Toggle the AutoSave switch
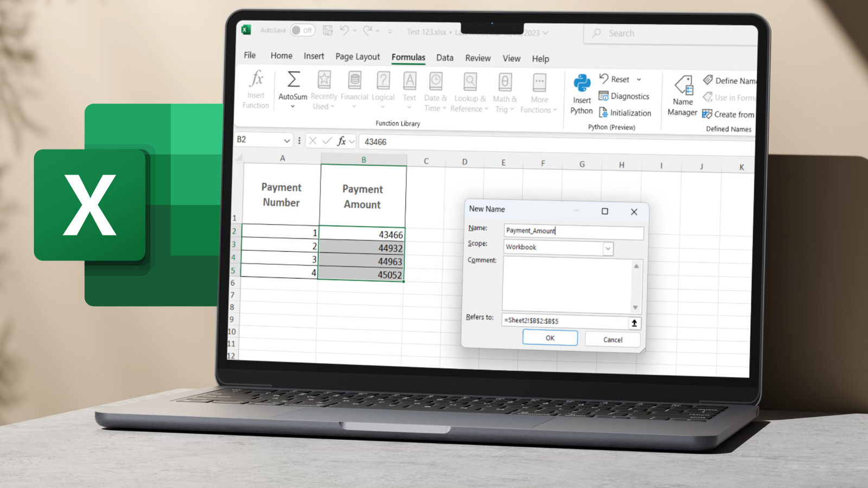This screenshot has width=868, height=488. (302, 30)
